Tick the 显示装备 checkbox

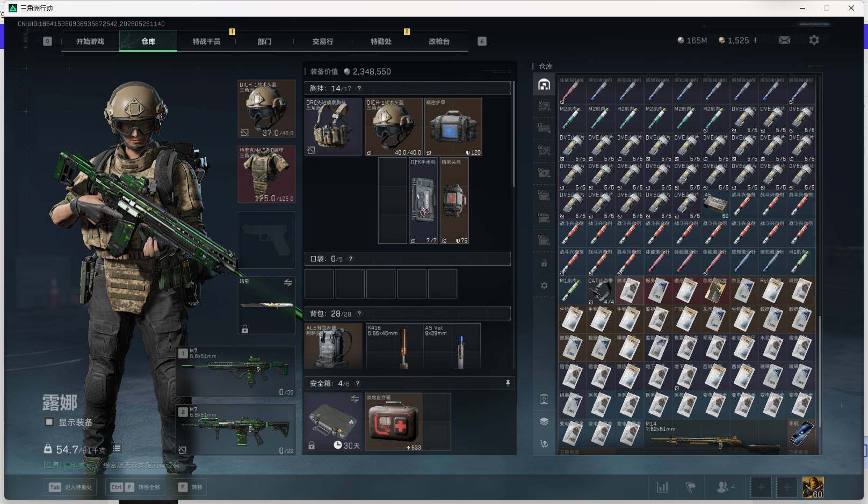point(49,422)
